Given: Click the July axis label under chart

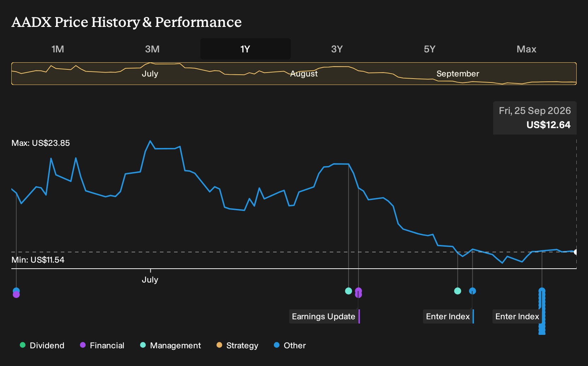Looking at the screenshot, I should pos(150,280).
